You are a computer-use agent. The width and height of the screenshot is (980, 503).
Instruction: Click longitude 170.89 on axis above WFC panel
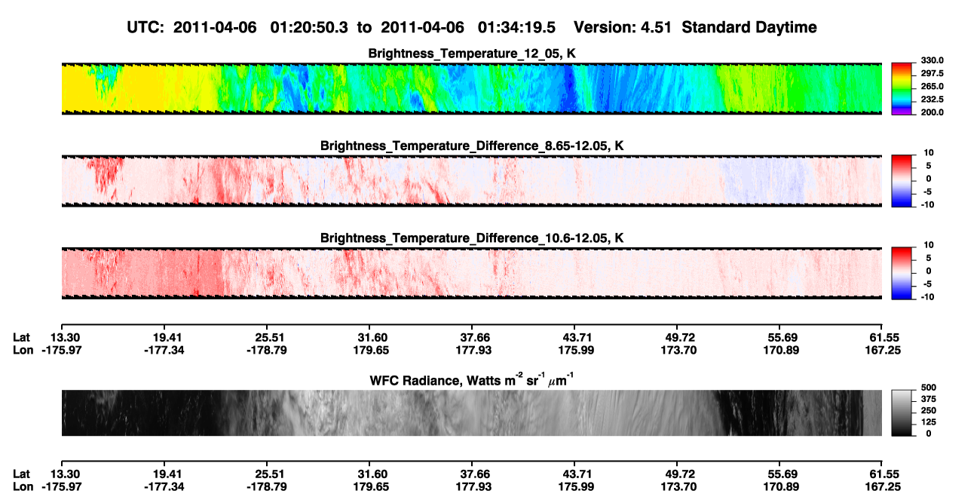[x=780, y=350]
